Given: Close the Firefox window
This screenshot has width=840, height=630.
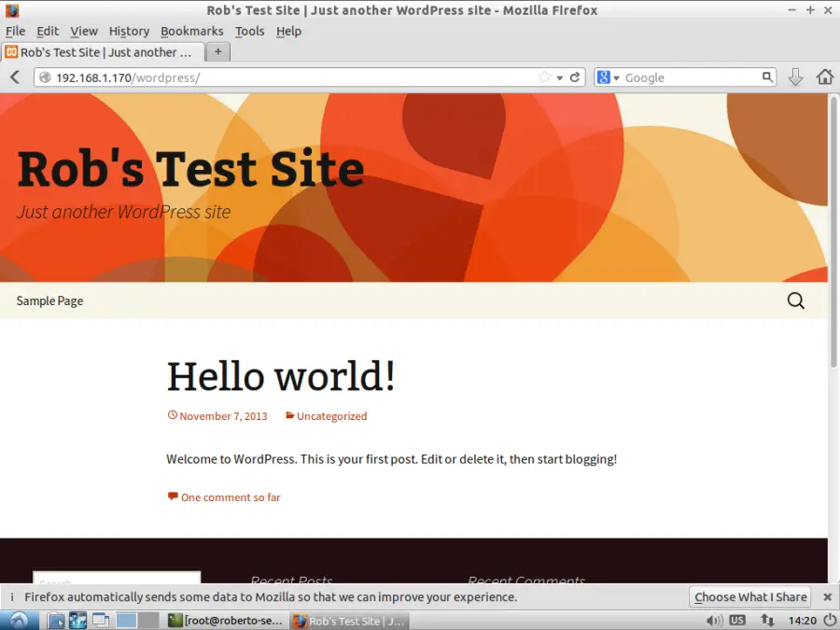Looking at the screenshot, I should click(828, 10).
